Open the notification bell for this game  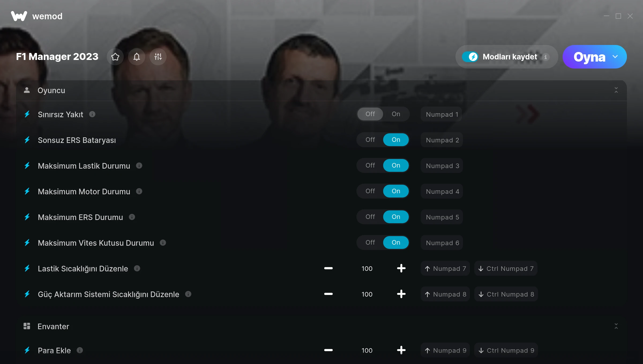(x=137, y=57)
